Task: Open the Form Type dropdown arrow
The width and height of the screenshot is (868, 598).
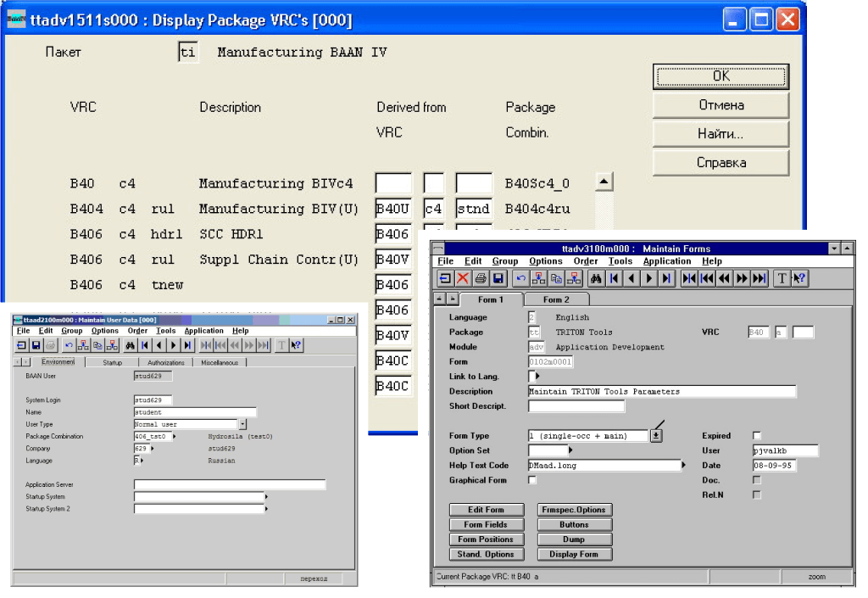Action: (x=656, y=436)
